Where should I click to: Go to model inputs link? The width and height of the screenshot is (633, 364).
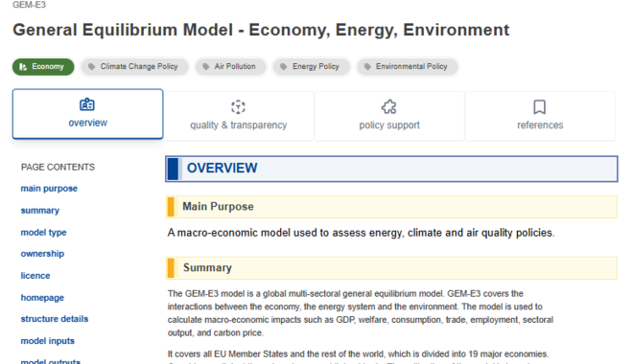click(x=48, y=341)
